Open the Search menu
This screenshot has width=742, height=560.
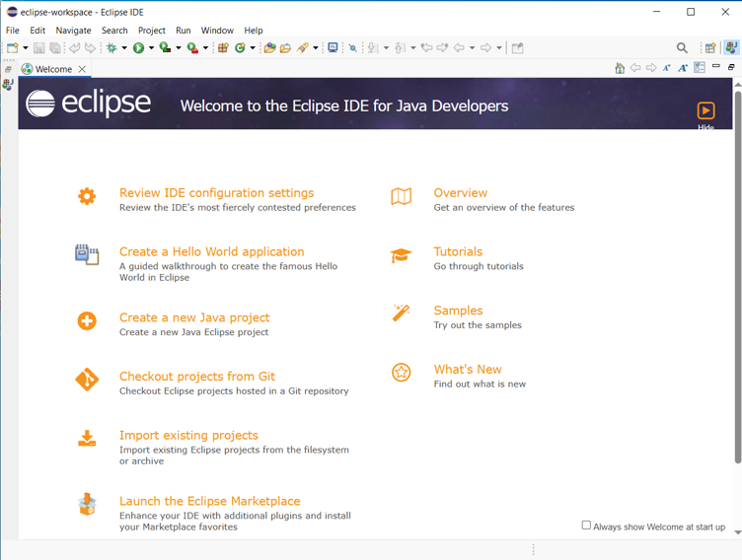pyautogui.click(x=114, y=31)
